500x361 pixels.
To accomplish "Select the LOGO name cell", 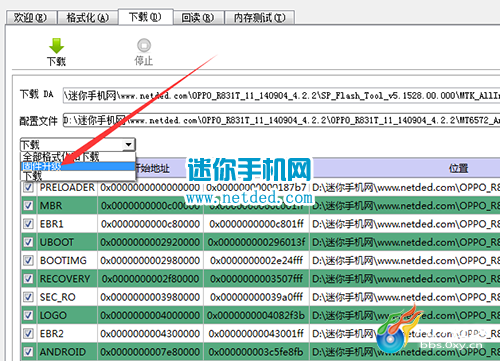I will point(67,315).
